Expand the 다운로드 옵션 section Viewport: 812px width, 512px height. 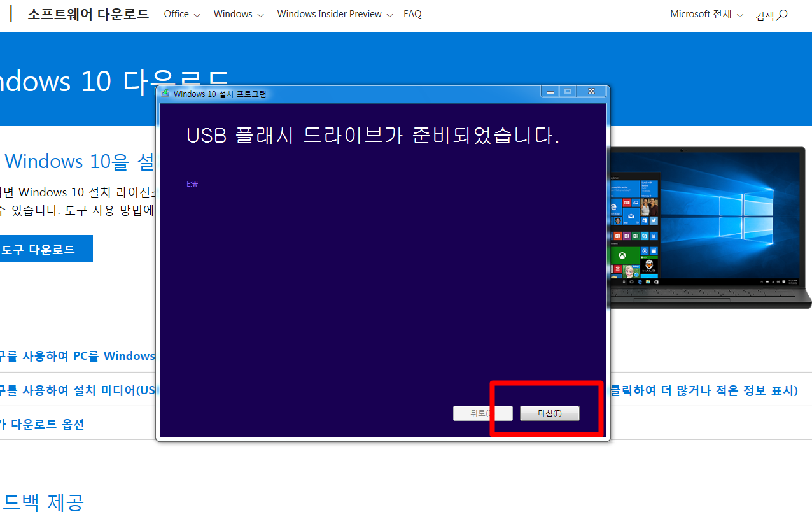tap(42, 424)
